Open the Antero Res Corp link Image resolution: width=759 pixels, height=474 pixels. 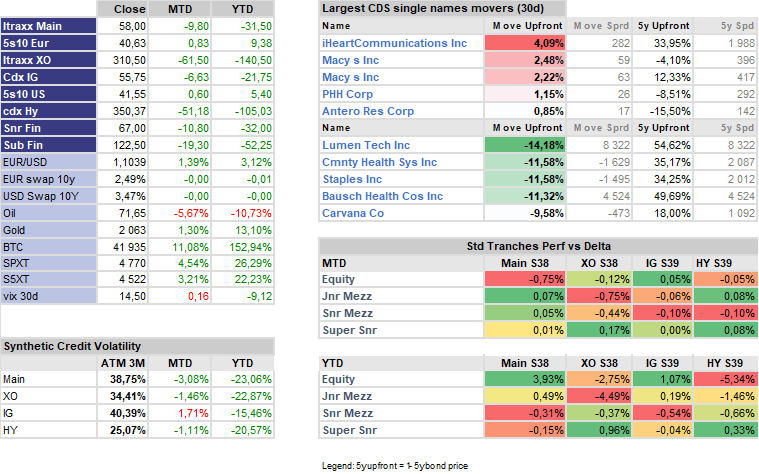[x=368, y=111]
